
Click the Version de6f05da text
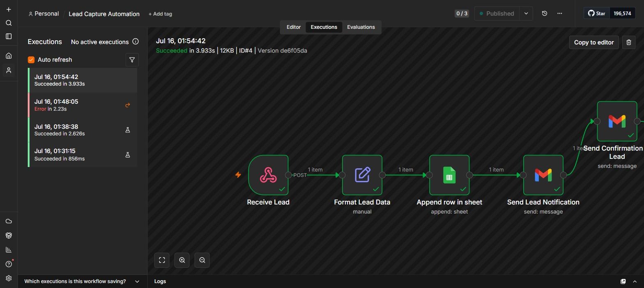tap(282, 51)
